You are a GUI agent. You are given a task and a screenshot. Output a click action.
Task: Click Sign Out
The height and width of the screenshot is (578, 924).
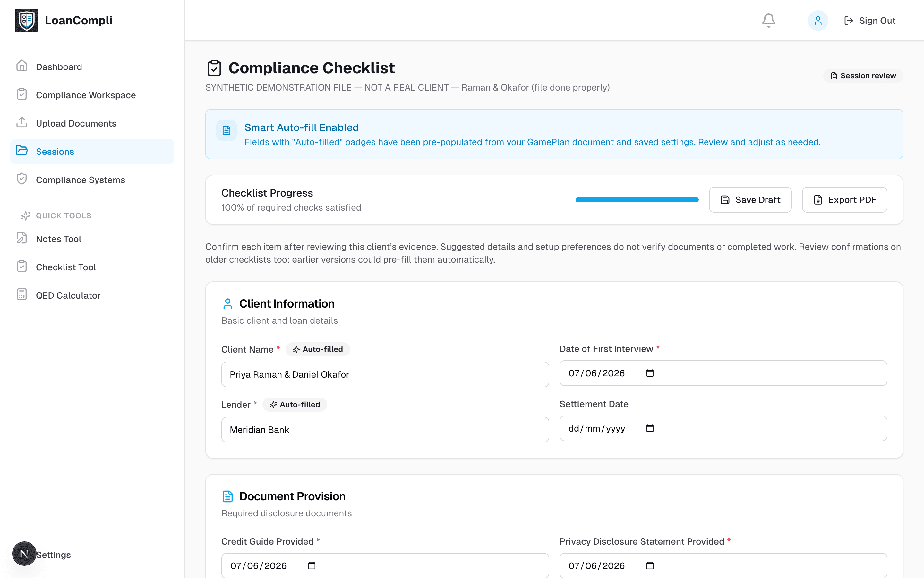coord(869,21)
